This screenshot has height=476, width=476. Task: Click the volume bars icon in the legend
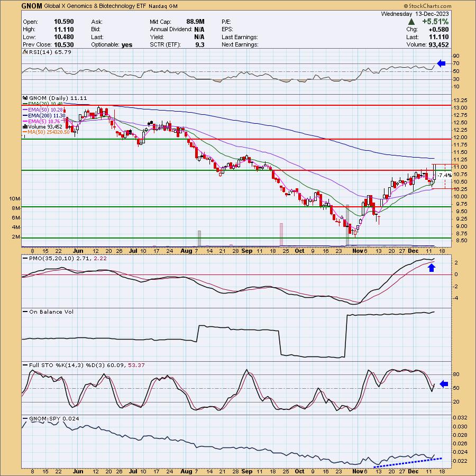point(25,126)
